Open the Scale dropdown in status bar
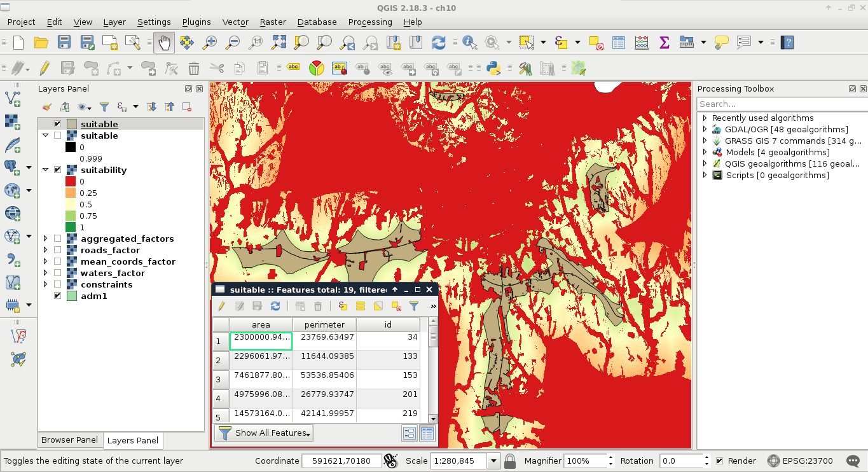The height and width of the screenshot is (472, 868). (493, 461)
